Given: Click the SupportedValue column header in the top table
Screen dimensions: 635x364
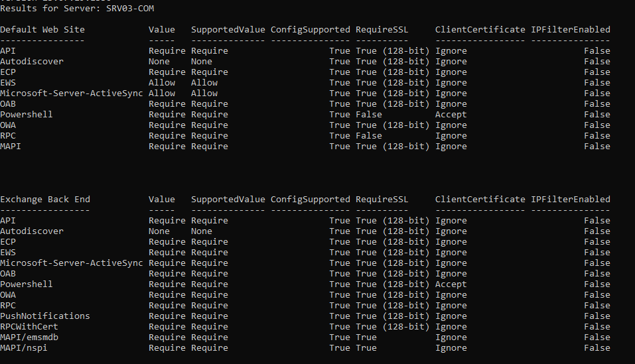Looking at the screenshot, I should click(x=228, y=30).
